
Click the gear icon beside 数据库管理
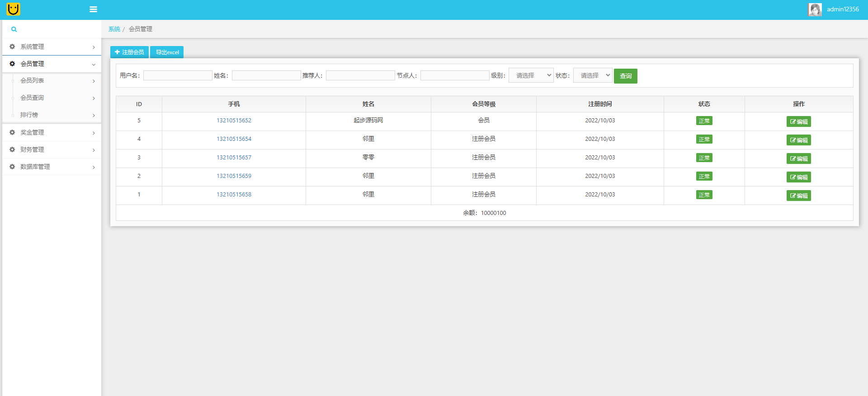[12, 167]
